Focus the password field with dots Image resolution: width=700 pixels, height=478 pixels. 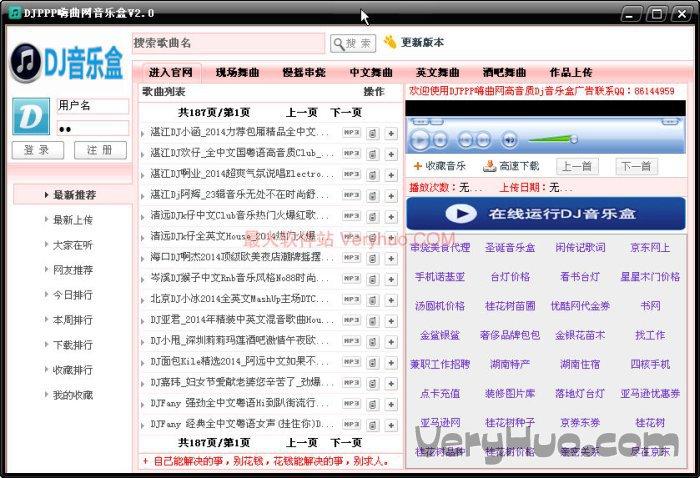pos(93,129)
